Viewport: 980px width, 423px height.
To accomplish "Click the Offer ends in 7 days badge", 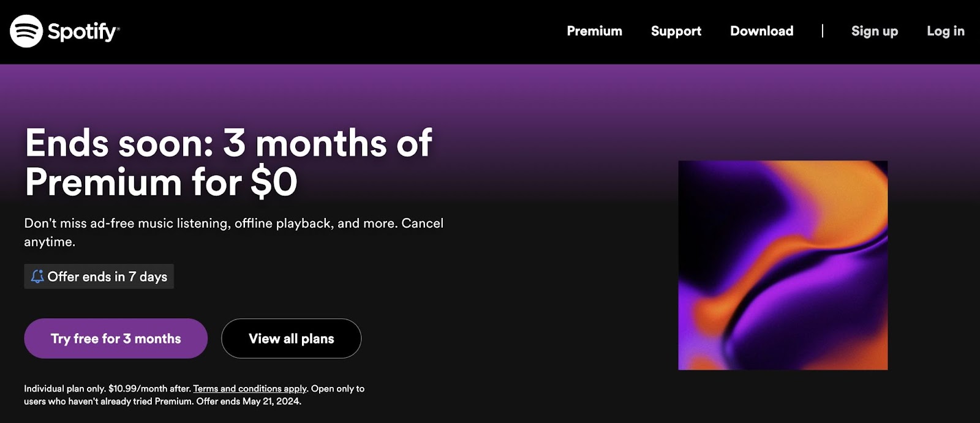I will (99, 276).
